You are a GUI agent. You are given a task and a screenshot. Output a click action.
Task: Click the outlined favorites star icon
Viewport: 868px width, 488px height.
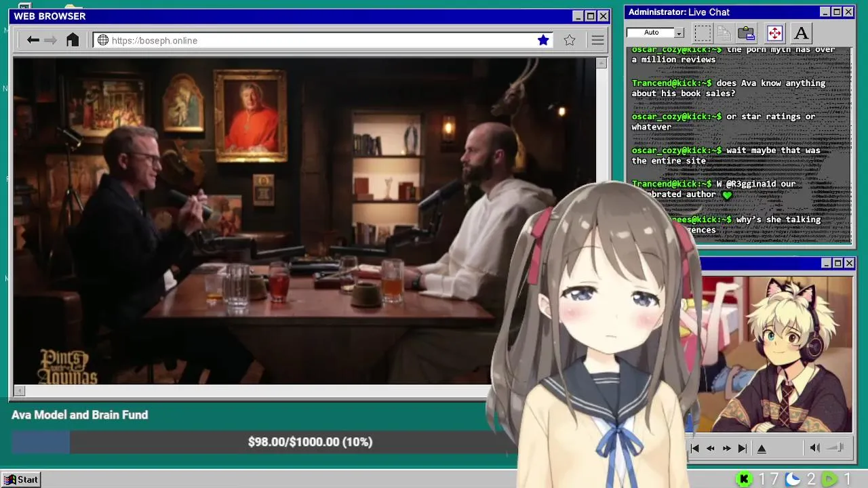coord(570,40)
